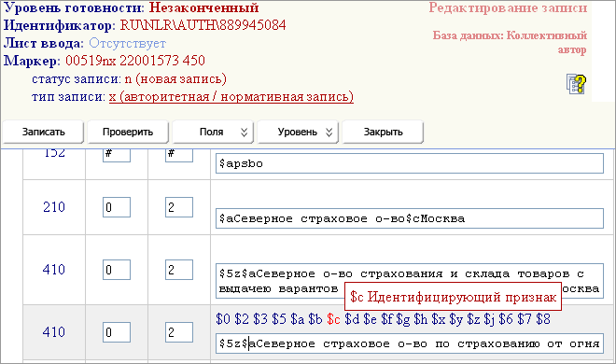616x364 pixels.
Task: Focus second indicator of 410 'от огня' row
Action: 179,332
